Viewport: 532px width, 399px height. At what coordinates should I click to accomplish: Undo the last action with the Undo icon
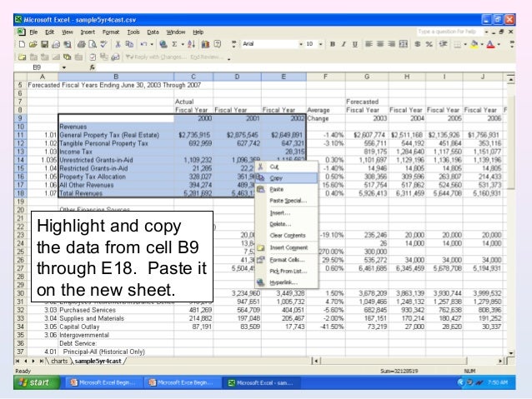(144, 44)
